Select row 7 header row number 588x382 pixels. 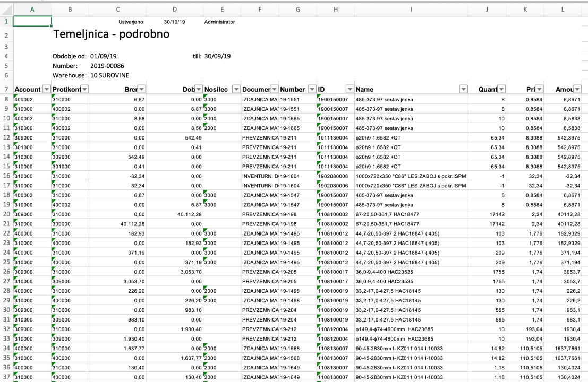click(6, 89)
